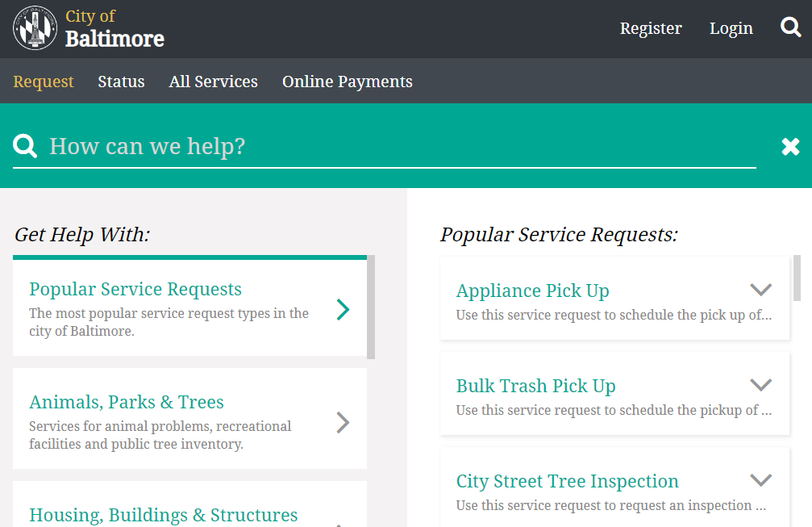Image resolution: width=812 pixels, height=527 pixels.
Task: Click the City of Baltimore seal logo
Action: [35, 28]
